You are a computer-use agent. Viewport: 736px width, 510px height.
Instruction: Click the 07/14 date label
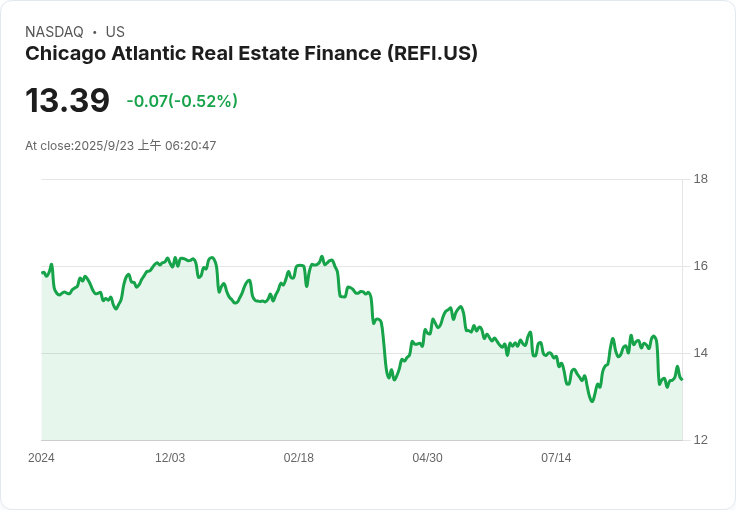coord(556,458)
